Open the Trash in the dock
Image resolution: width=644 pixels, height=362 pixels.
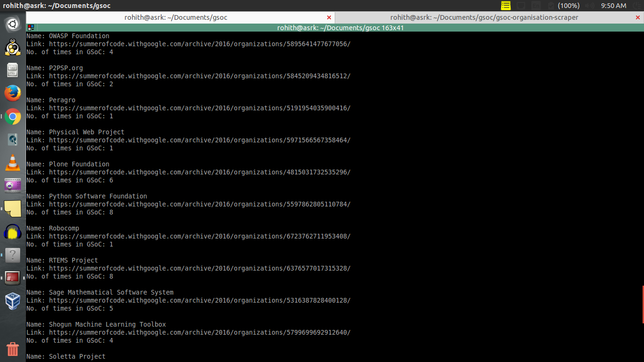13,349
